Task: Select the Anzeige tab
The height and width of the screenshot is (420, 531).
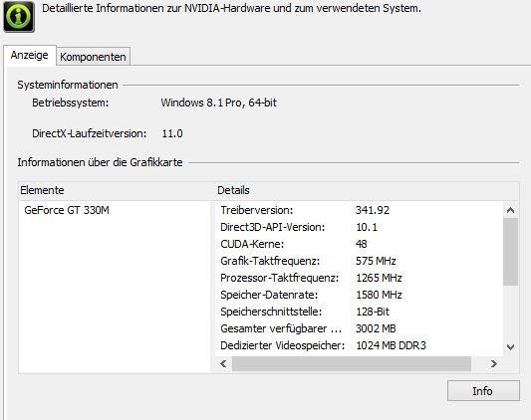Action: (30, 55)
